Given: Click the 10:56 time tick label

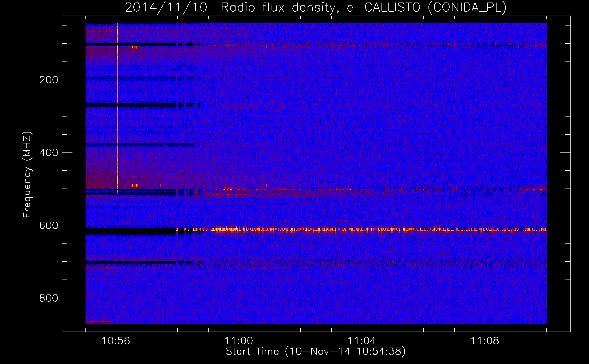Looking at the screenshot, I should pyautogui.click(x=116, y=341).
